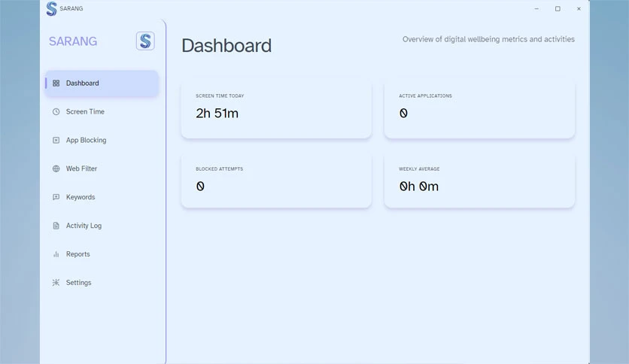Open the Keywords section
This screenshot has height=364, width=629.
[x=102, y=197]
